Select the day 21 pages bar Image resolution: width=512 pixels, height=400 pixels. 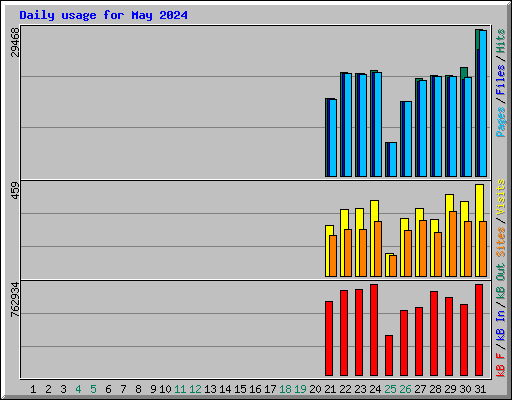click(x=333, y=138)
